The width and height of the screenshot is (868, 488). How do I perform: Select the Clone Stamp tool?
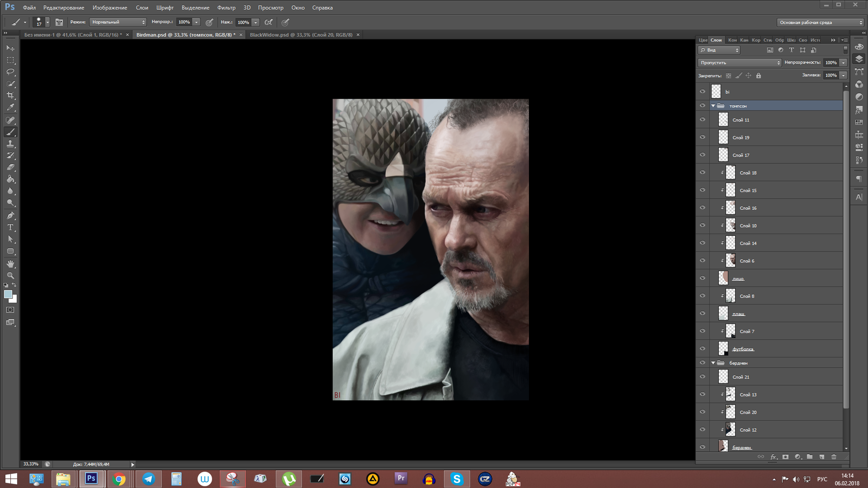coord(10,144)
